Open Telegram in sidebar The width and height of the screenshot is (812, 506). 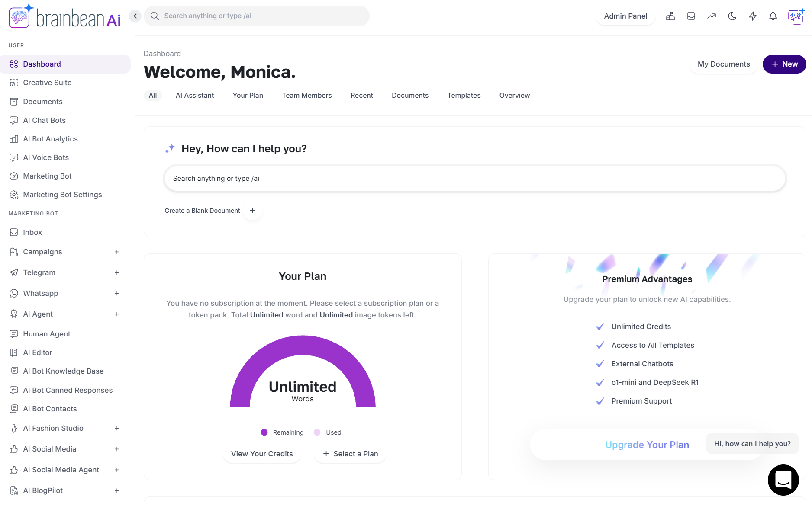pyautogui.click(x=39, y=272)
